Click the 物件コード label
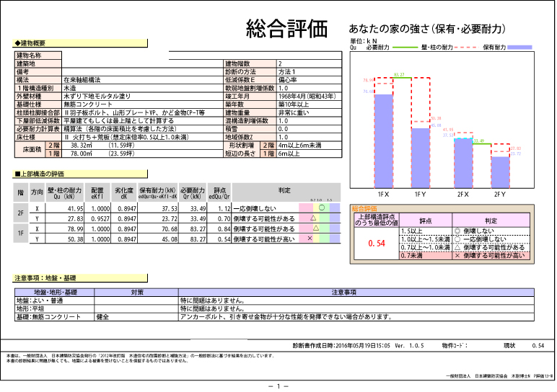557x392 pixels. click(x=455, y=346)
